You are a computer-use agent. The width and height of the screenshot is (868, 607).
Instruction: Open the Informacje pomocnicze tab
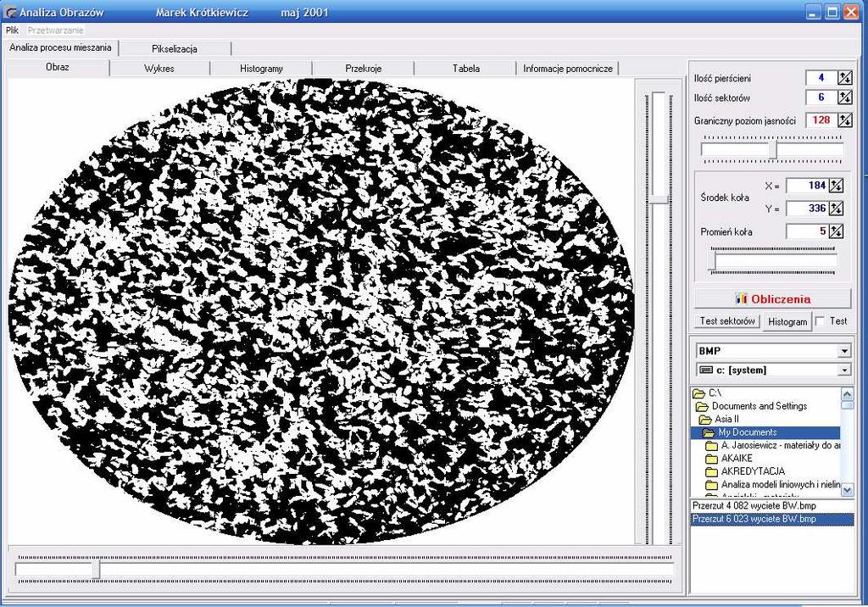pos(568,69)
